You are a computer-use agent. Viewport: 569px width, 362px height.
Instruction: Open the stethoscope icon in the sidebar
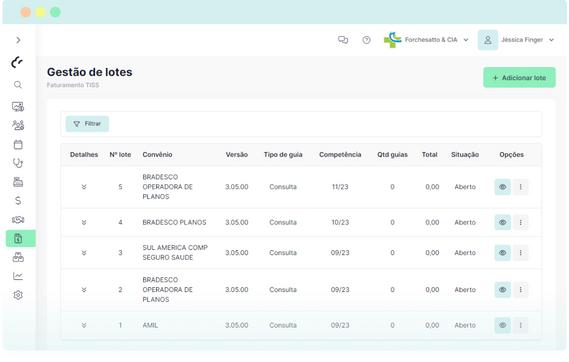coord(18,163)
